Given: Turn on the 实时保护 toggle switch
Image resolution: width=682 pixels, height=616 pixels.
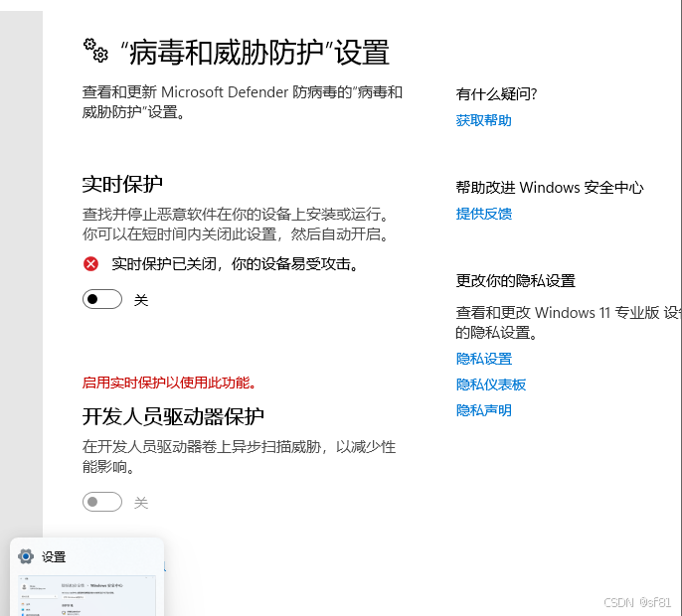Looking at the screenshot, I should click(102, 299).
